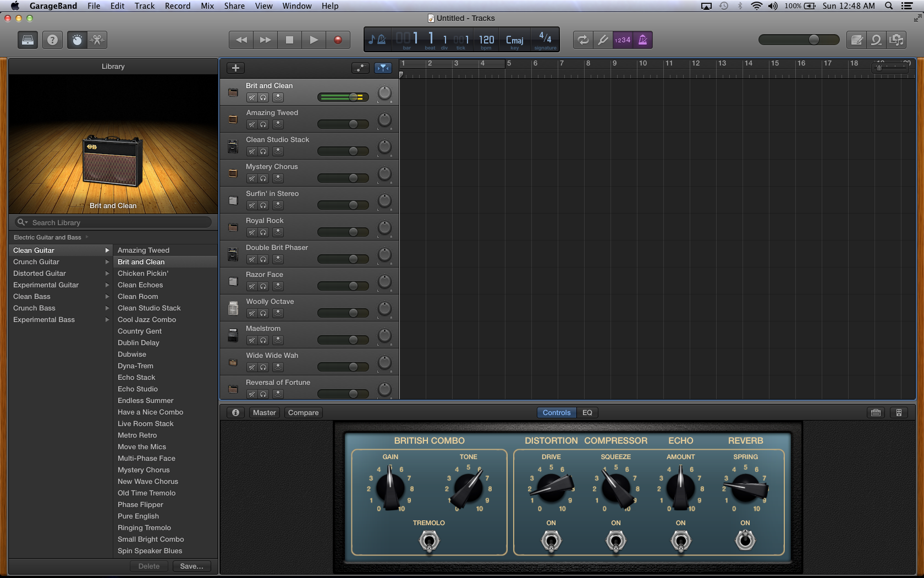Solo the Amazing Tweed track
924x578 pixels.
pos(263,124)
